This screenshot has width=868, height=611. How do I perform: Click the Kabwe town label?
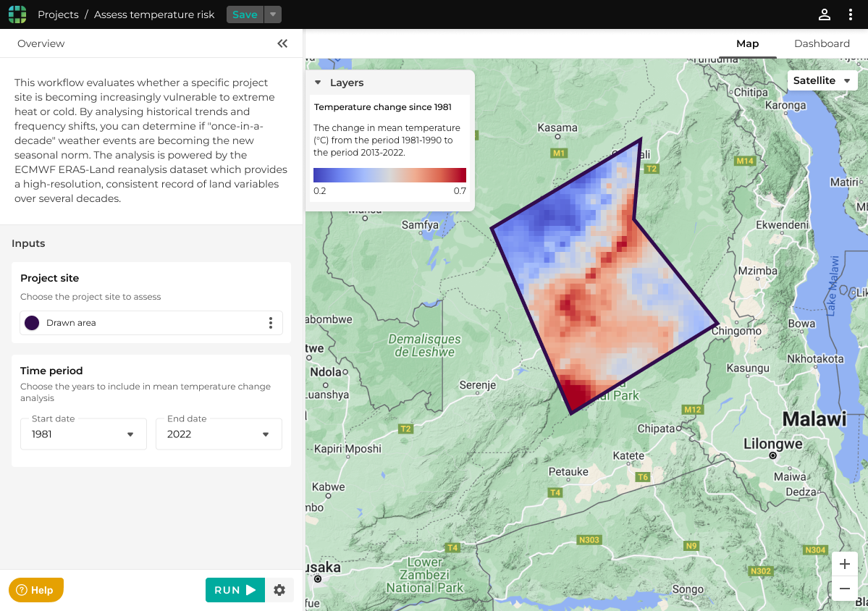328,487
